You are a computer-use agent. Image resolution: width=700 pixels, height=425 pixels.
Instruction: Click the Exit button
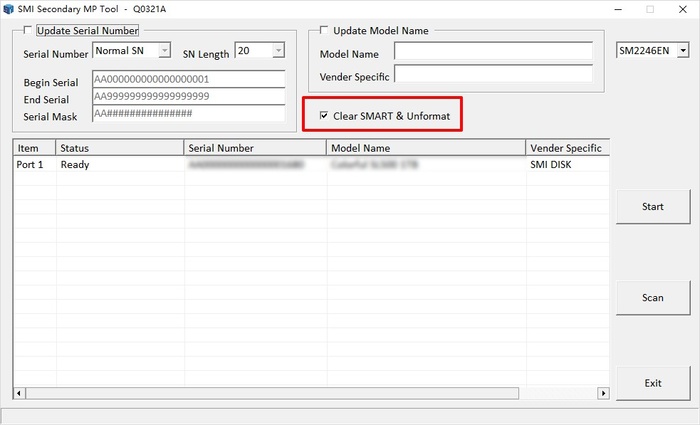click(652, 383)
